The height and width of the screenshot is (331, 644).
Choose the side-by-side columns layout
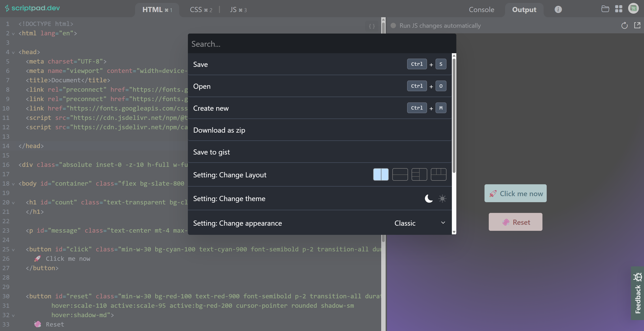pyautogui.click(x=381, y=174)
